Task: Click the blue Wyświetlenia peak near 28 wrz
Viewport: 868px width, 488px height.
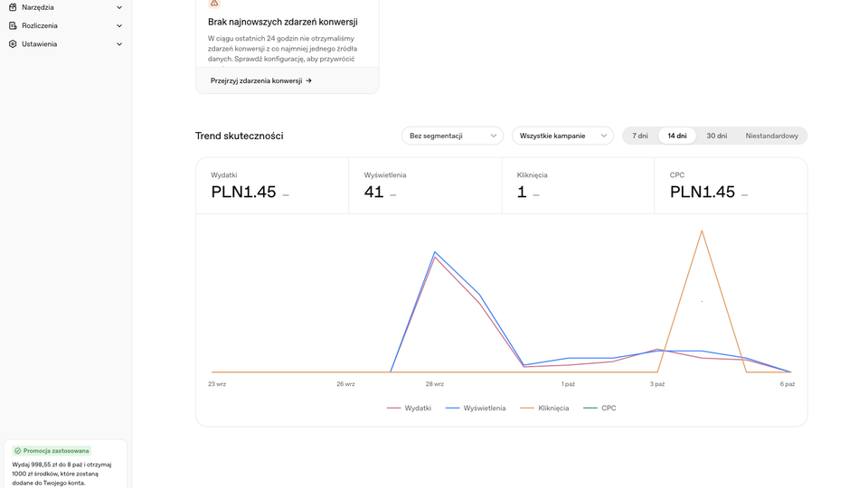Action: (435, 252)
